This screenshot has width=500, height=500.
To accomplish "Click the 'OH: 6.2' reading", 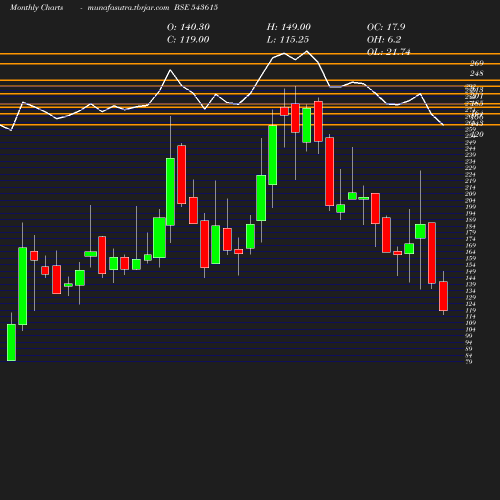I will (384, 40).
